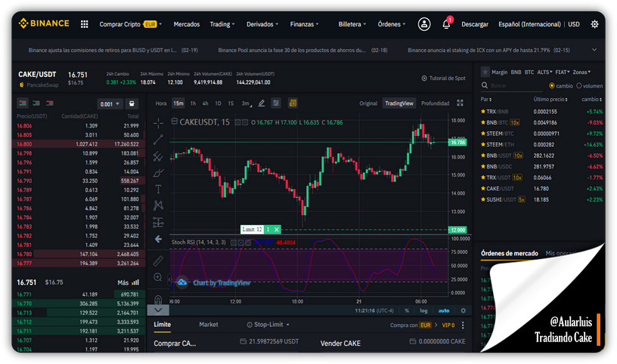Expand chart to fullscreen
Image resolution: width=617 pixels, height=364 pixels.
click(460, 103)
